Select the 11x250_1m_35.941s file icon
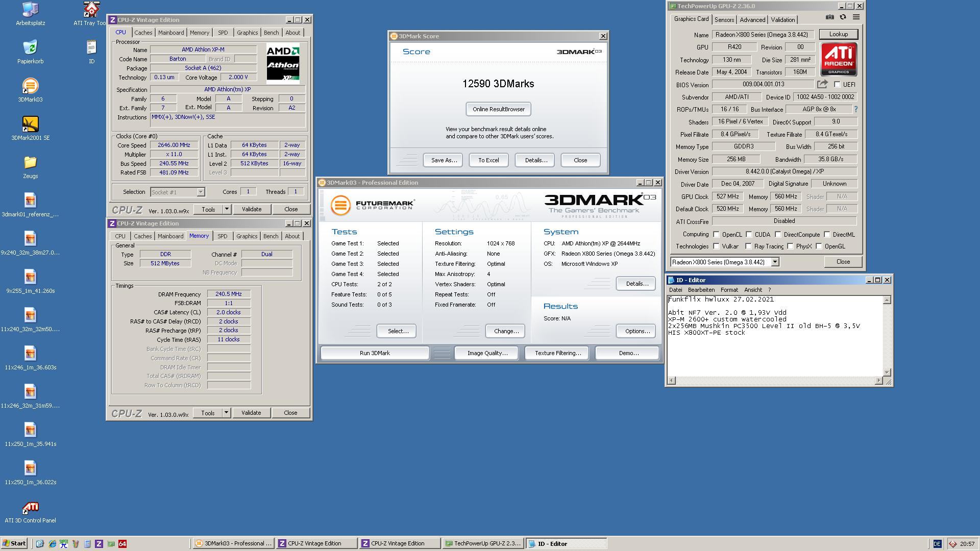Screen dimensions: 980x551 [x=31, y=435]
